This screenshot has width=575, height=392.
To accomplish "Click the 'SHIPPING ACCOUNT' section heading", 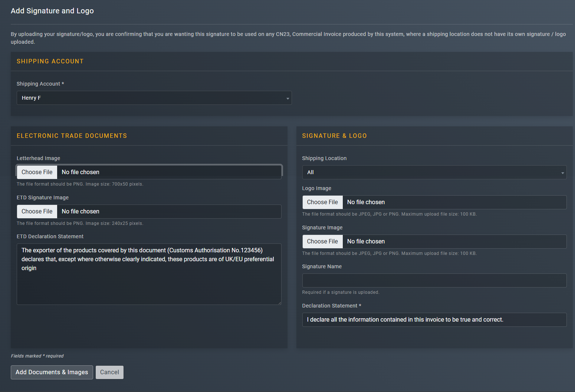I will click(50, 61).
